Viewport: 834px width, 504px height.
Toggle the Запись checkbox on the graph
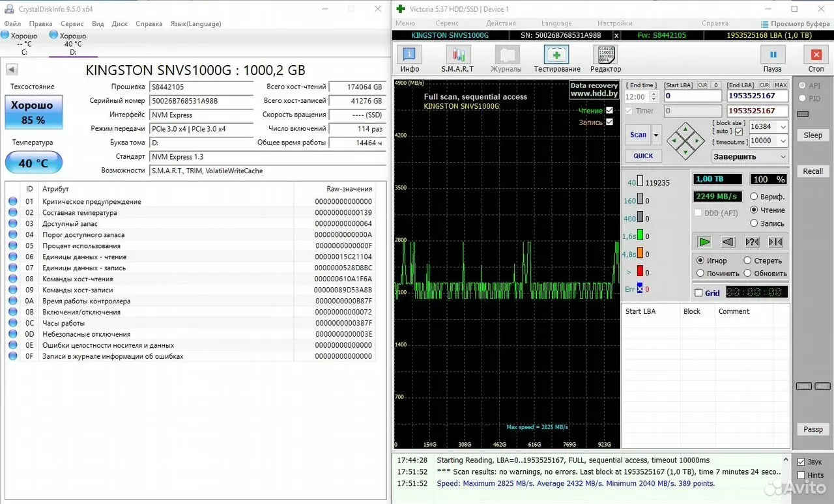[x=609, y=122]
